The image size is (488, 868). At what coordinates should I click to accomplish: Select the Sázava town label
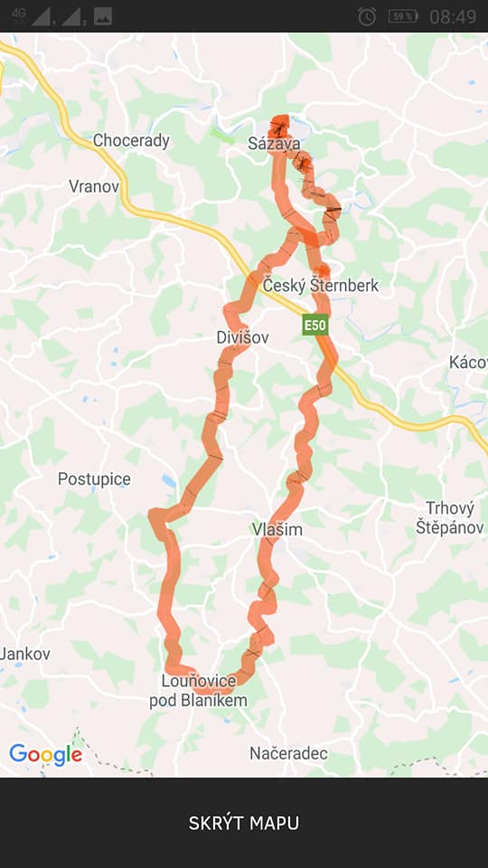[274, 144]
